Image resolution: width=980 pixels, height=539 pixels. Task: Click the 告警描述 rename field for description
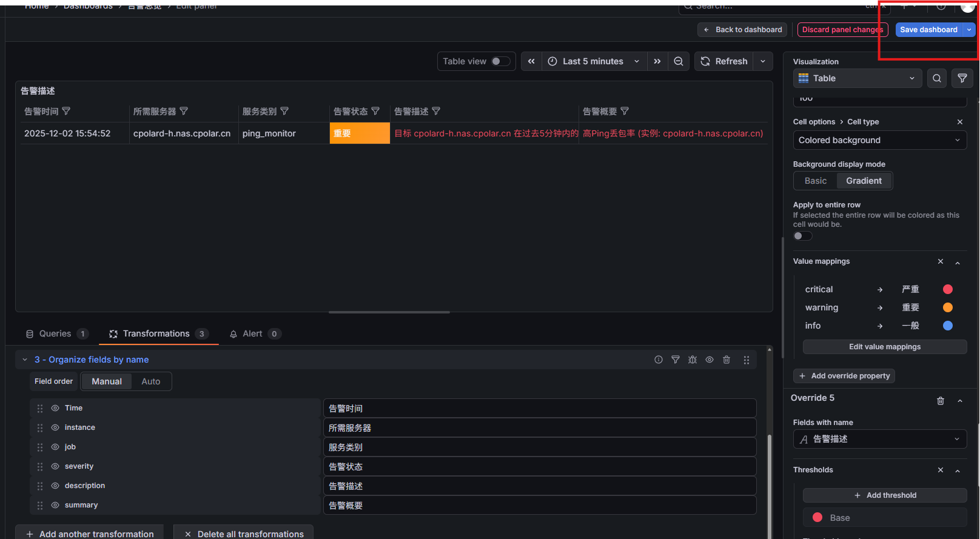(x=539, y=486)
